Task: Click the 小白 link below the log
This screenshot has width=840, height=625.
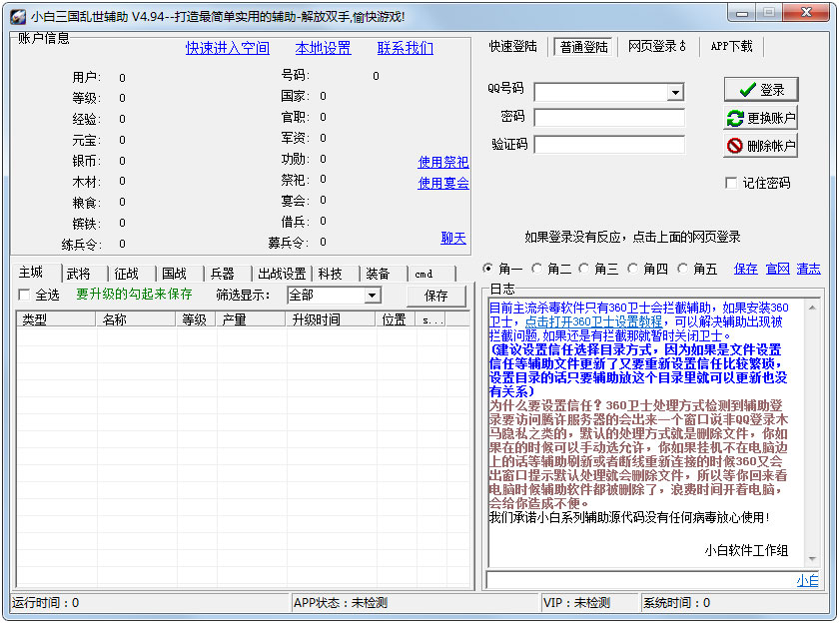Action: point(808,580)
